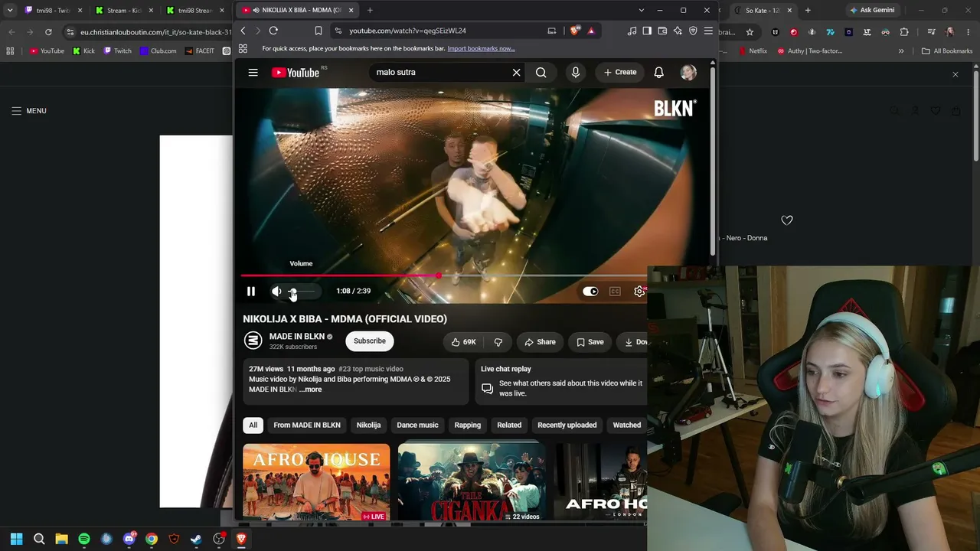Open the Live chat replay panel
Screen dimensions: 980x551
[560, 382]
